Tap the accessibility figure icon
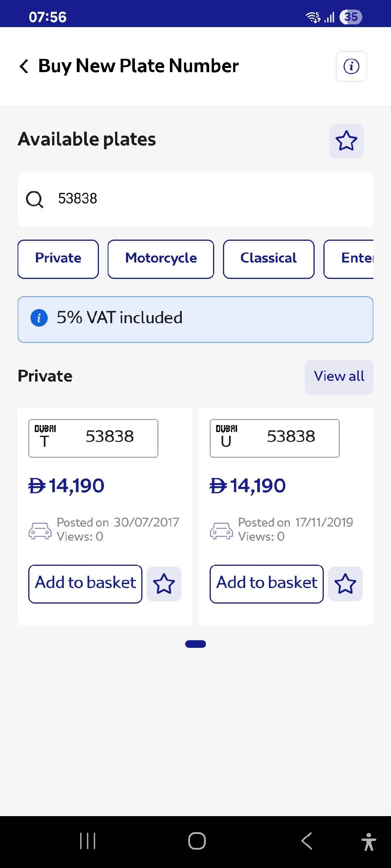 click(x=368, y=841)
